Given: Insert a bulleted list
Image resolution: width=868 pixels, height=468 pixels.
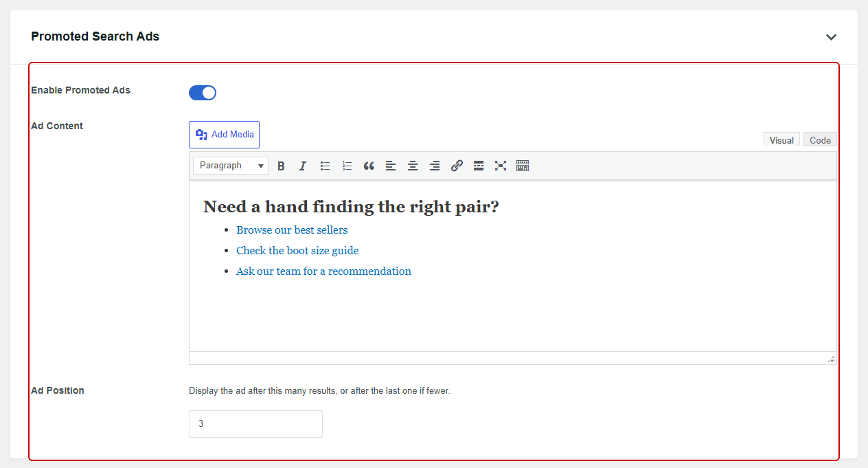Looking at the screenshot, I should pyautogui.click(x=325, y=166).
